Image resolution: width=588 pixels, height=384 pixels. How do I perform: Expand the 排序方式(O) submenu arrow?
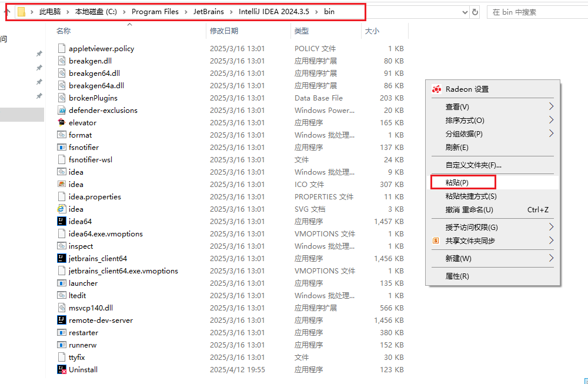(552, 120)
